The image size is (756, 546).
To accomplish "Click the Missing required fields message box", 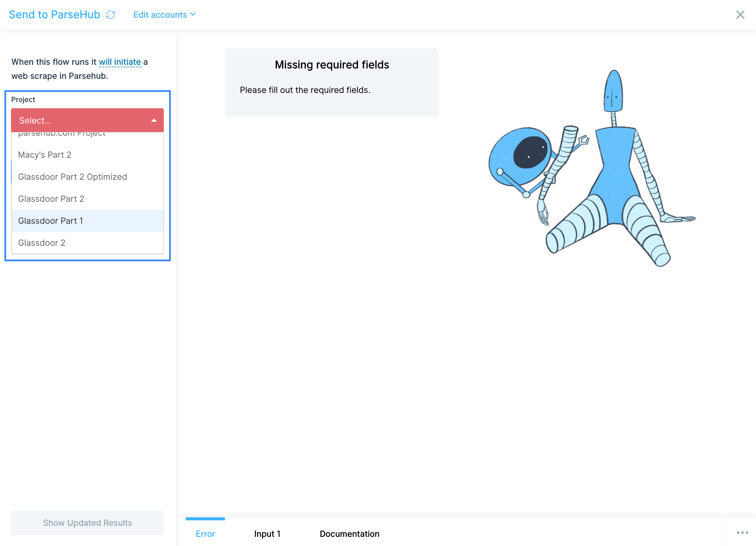I will (x=332, y=82).
